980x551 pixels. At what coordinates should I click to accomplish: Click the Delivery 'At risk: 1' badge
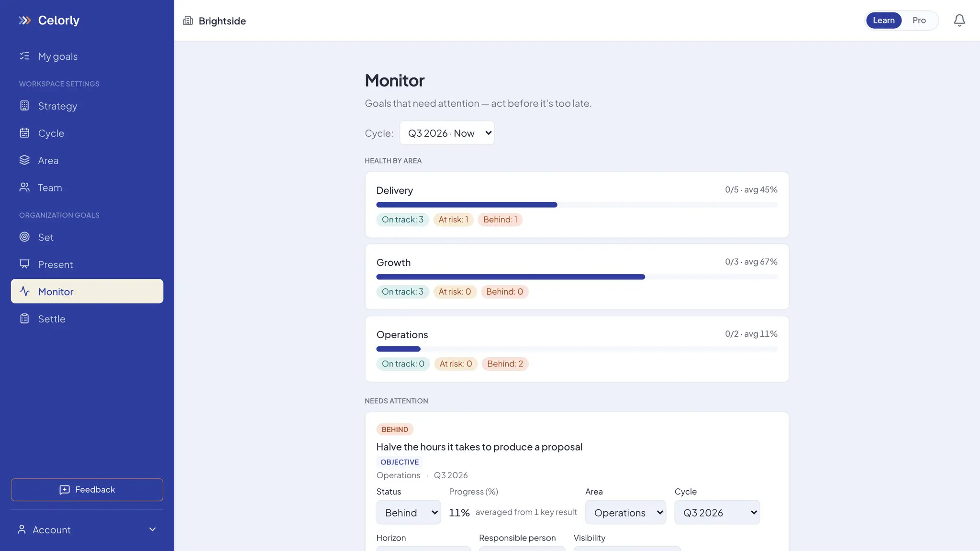(453, 220)
